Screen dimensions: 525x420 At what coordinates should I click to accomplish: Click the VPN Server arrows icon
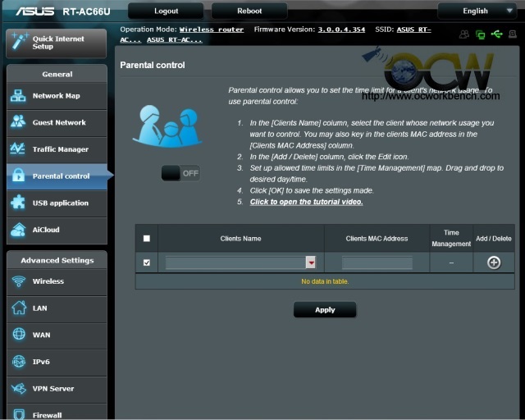coord(19,389)
